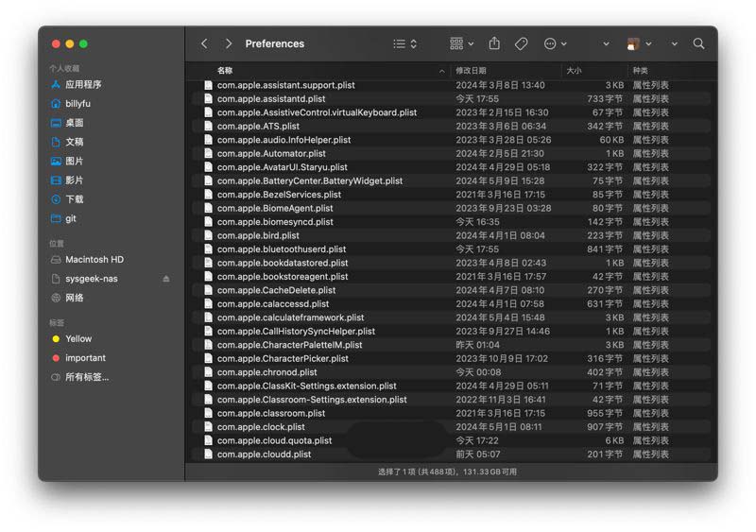Open the group-by grid icon menu
This screenshot has width=756, height=532.
pyautogui.click(x=461, y=43)
